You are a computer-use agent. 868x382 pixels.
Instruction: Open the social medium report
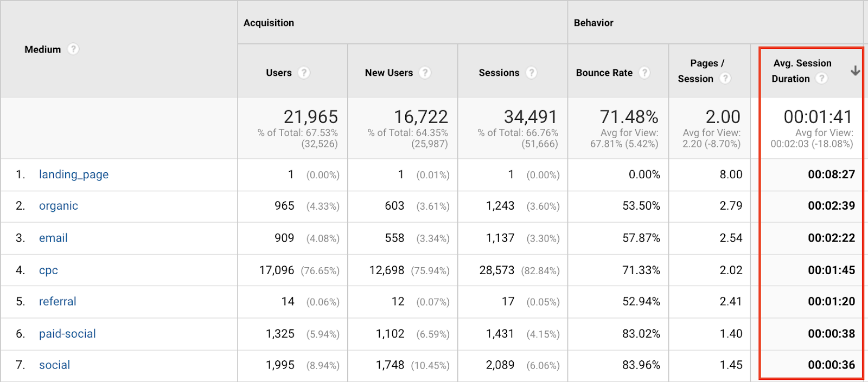[x=54, y=365]
